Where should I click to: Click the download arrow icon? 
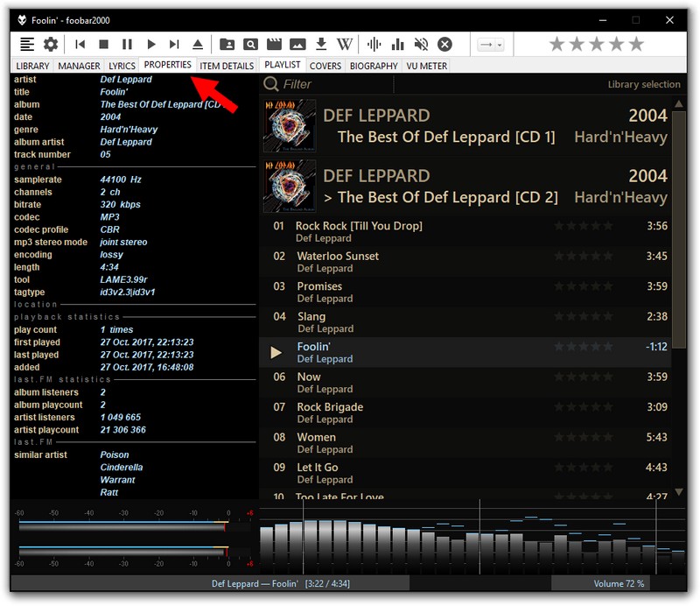pyautogui.click(x=321, y=45)
